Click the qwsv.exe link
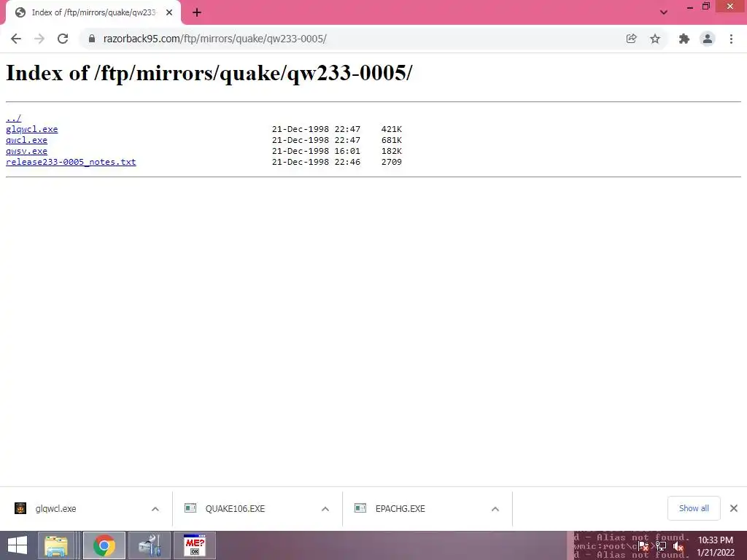747x560 pixels. [x=27, y=151]
